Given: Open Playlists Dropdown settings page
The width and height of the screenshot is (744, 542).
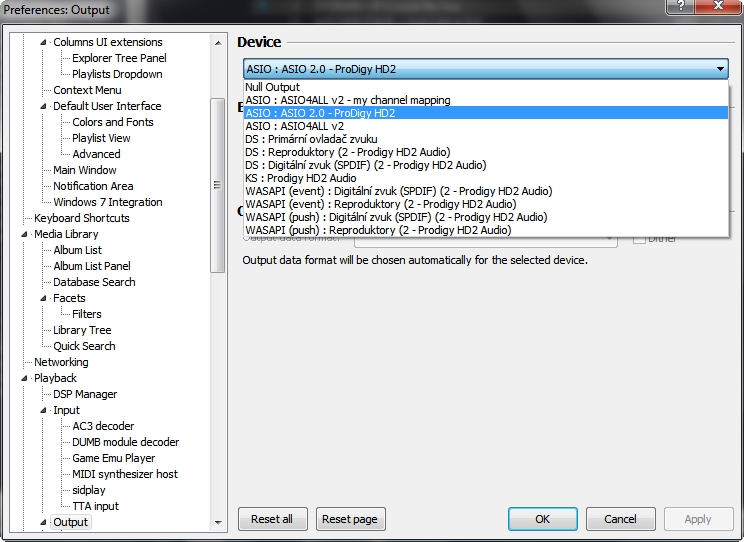Looking at the screenshot, I should (117, 75).
